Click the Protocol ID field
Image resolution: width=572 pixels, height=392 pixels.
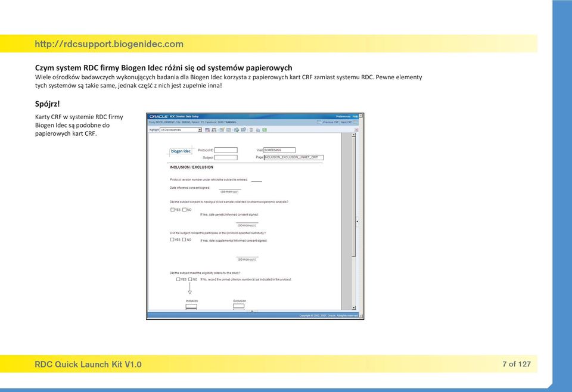[226, 150]
